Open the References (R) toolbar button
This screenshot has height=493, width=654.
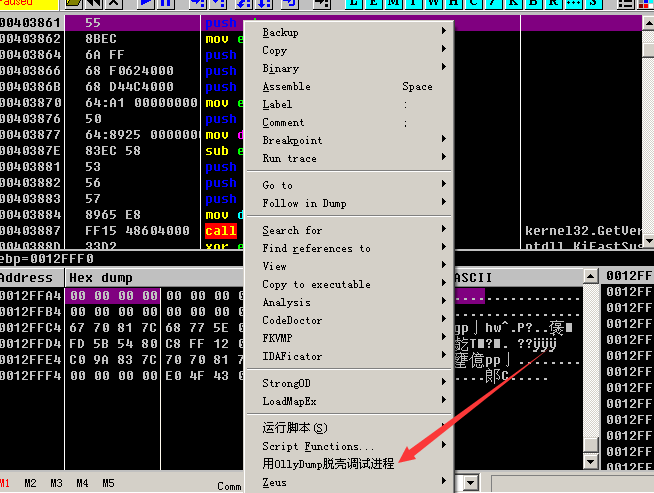[x=553, y=3]
